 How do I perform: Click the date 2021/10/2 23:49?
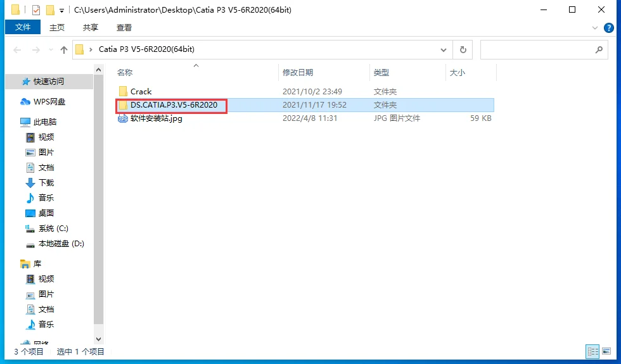(312, 91)
